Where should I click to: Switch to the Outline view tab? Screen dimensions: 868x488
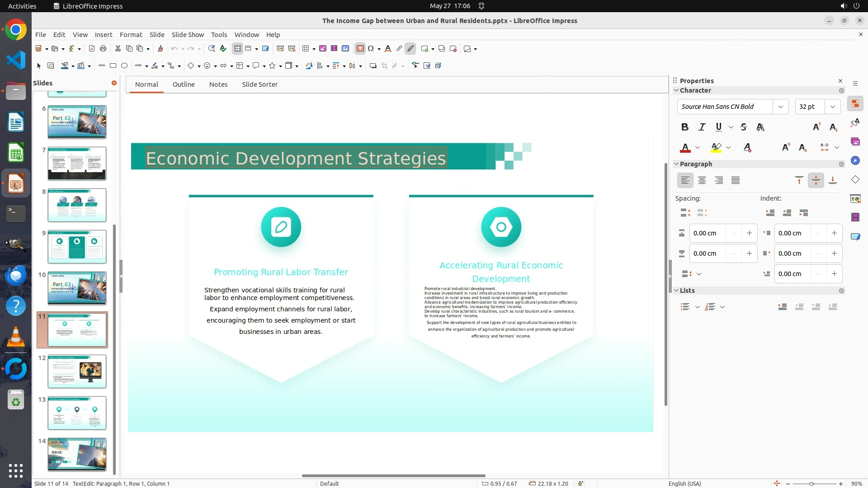(184, 84)
